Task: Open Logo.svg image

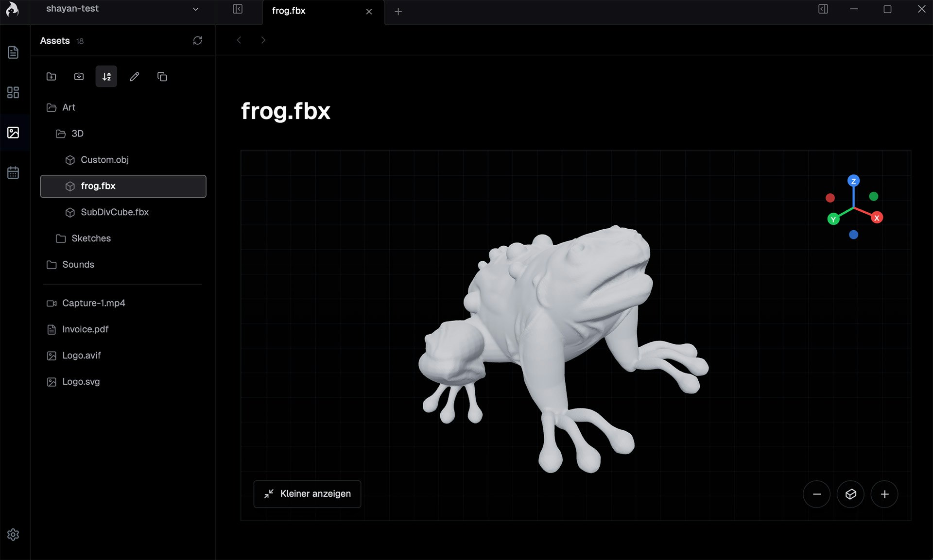Action: click(x=123, y=382)
